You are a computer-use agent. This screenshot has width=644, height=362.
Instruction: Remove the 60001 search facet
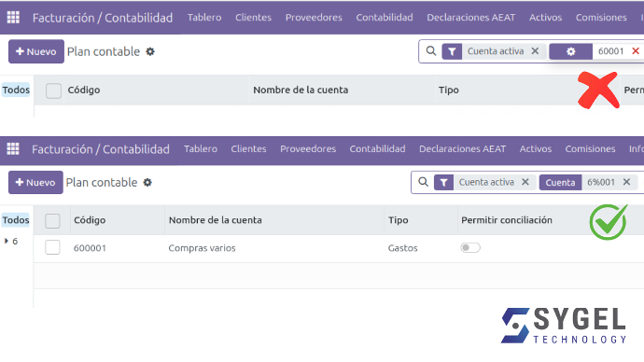[x=636, y=51]
